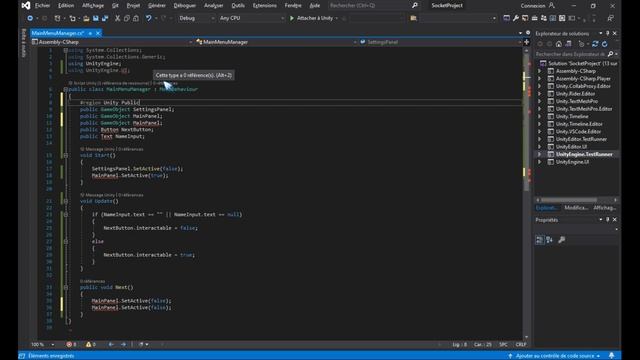Click the Alphabetical sort icon in Properties
The height and width of the screenshot is (360, 640).
(549, 240)
